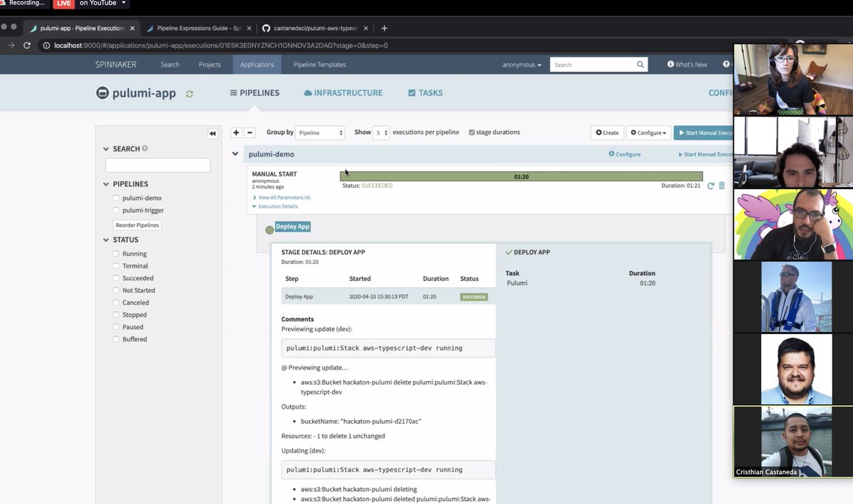Click Reorder Pipelines button

[x=138, y=225]
